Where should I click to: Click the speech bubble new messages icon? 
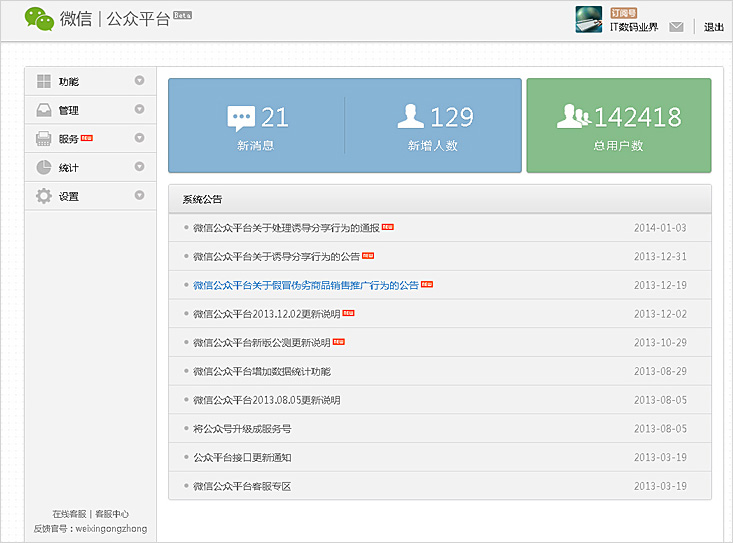(241, 118)
